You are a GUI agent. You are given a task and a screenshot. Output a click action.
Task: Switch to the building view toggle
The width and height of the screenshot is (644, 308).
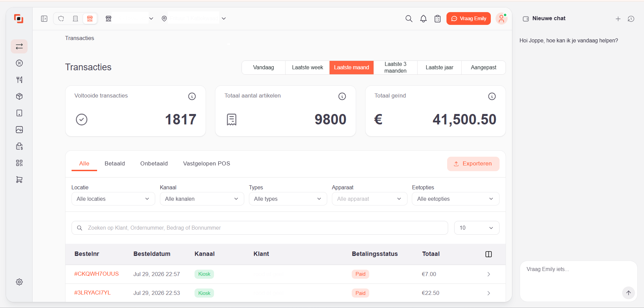[75, 18]
